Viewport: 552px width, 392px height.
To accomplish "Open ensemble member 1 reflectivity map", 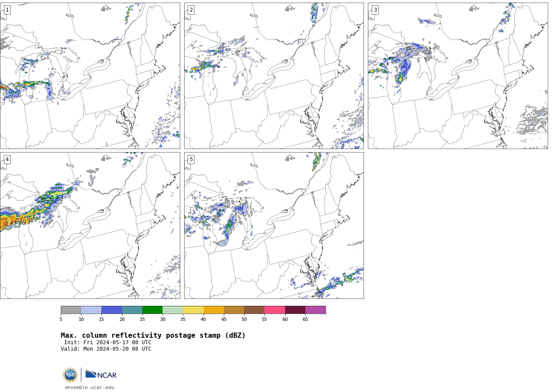I will [90, 76].
